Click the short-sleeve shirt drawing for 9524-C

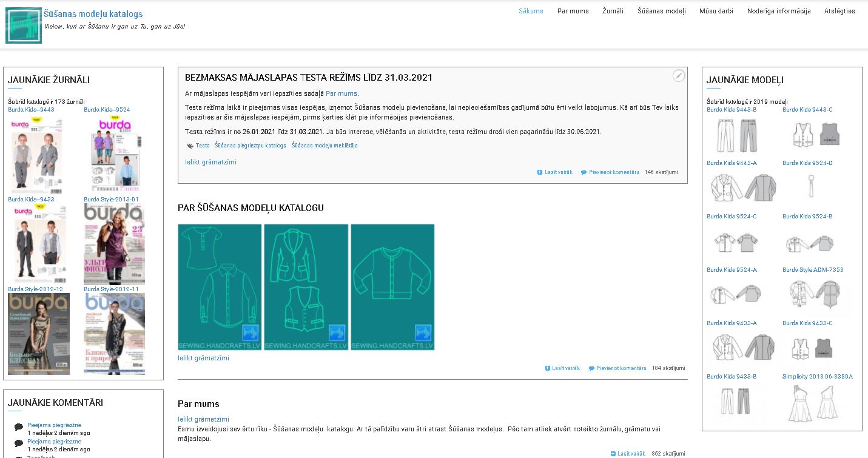click(736, 243)
